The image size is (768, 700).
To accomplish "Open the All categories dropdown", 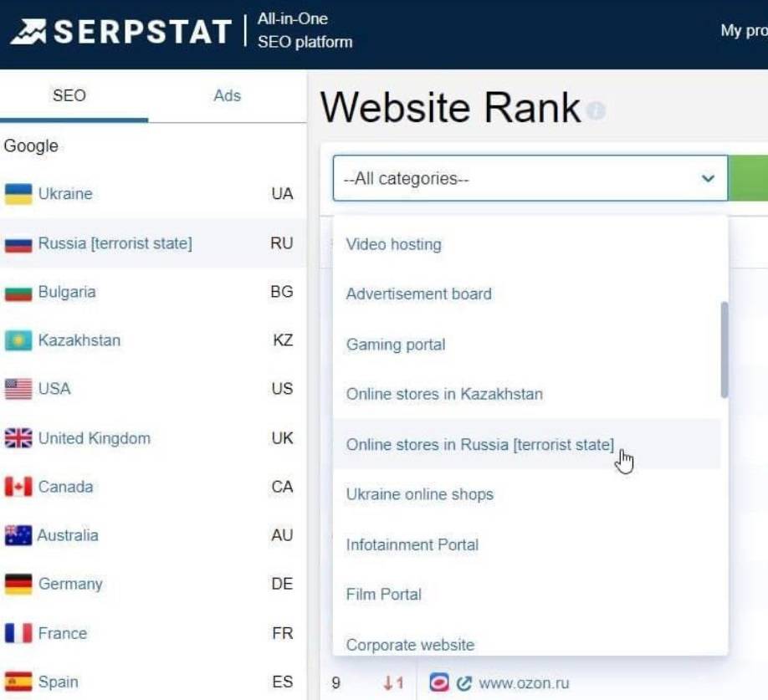I will (530, 178).
